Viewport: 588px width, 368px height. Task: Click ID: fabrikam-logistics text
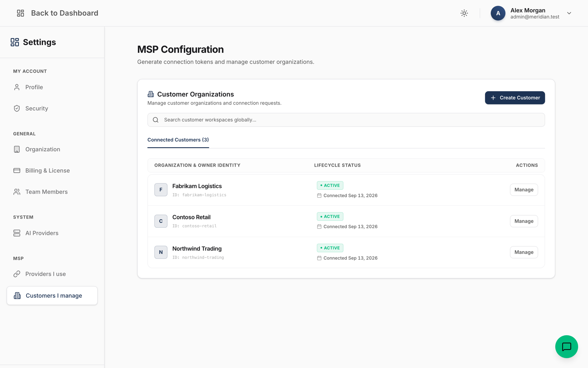coord(199,195)
